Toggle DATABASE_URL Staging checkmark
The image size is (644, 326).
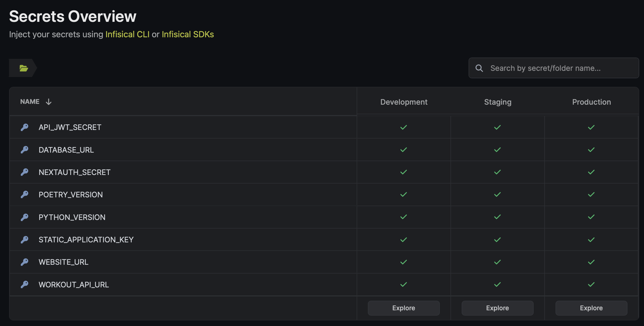pos(498,149)
